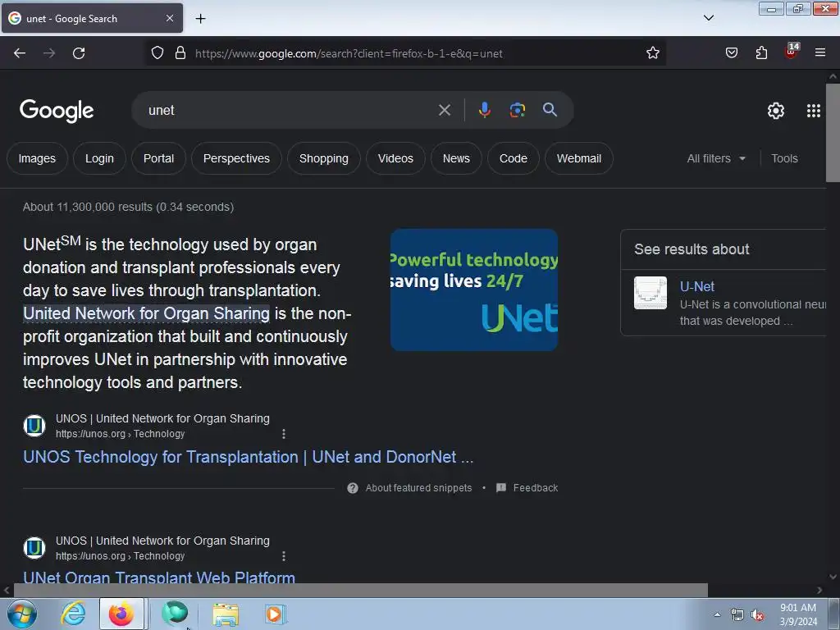
Task: Close the unet Google Search tab
Action: point(169,18)
